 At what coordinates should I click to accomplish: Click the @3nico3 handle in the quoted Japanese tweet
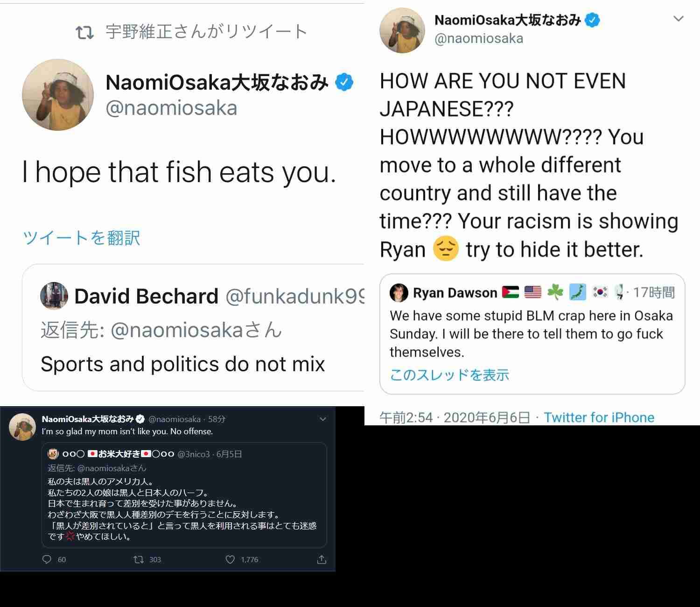coord(194,454)
